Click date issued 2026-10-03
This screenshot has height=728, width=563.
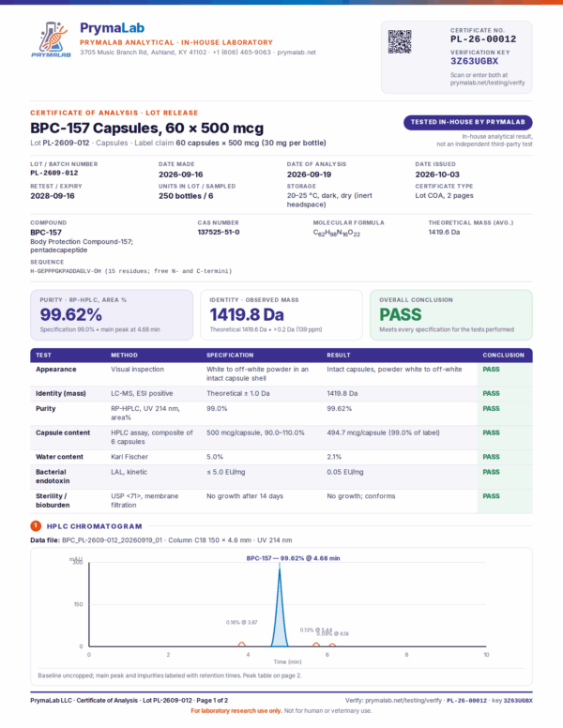pos(437,174)
